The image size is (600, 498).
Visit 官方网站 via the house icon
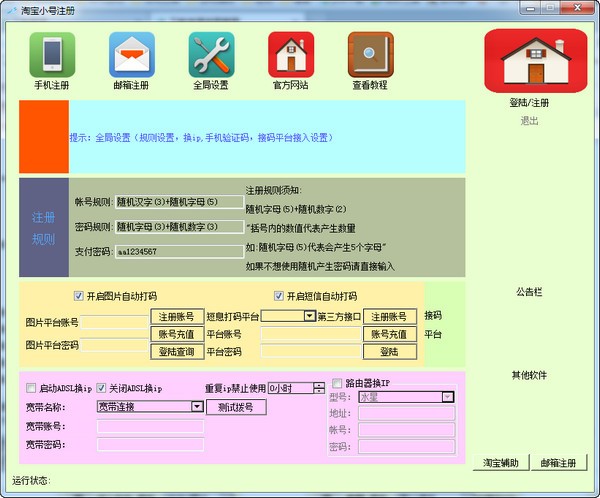pyautogui.click(x=291, y=55)
